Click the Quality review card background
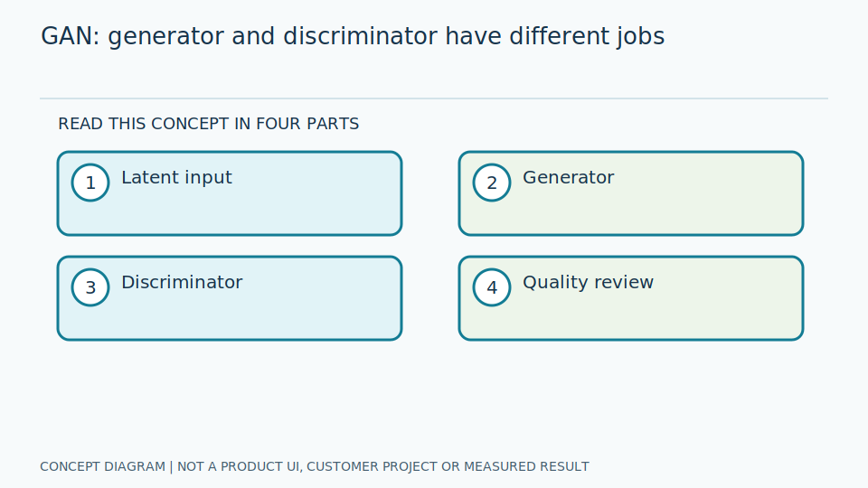The image size is (868, 488). [631, 298]
